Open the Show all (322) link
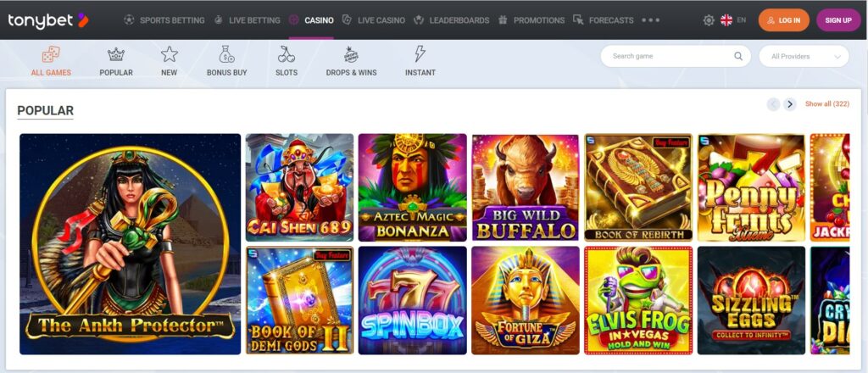The width and height of the screenshot is (868, 373). 827,104
